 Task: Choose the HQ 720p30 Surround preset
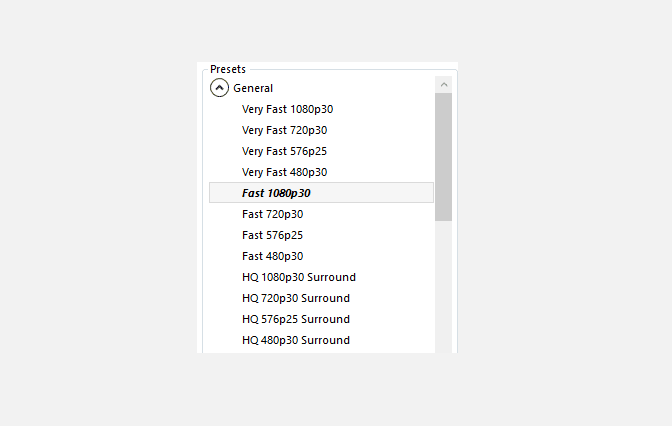pos(295,298)
